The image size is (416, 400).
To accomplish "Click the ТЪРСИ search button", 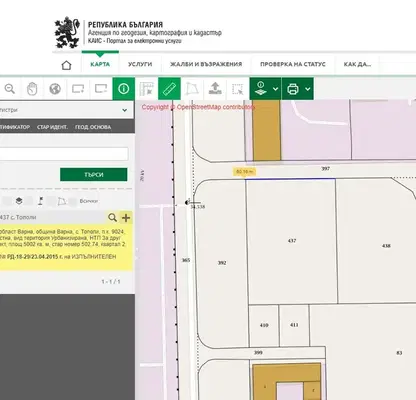I will point(94,174).
